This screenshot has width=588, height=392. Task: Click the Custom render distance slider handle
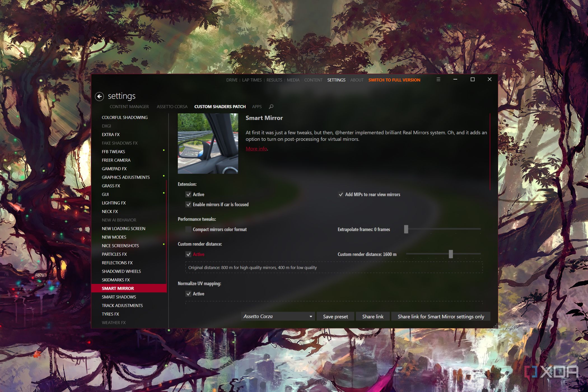tap(451, 254)
